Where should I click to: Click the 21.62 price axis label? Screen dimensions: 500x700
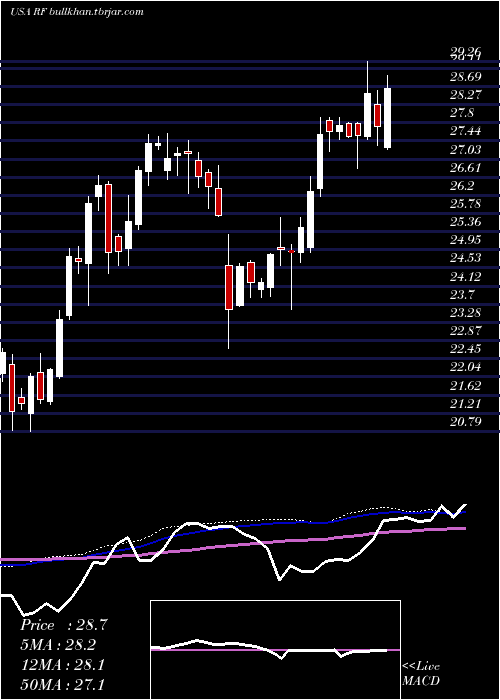[x=466, y=386]
